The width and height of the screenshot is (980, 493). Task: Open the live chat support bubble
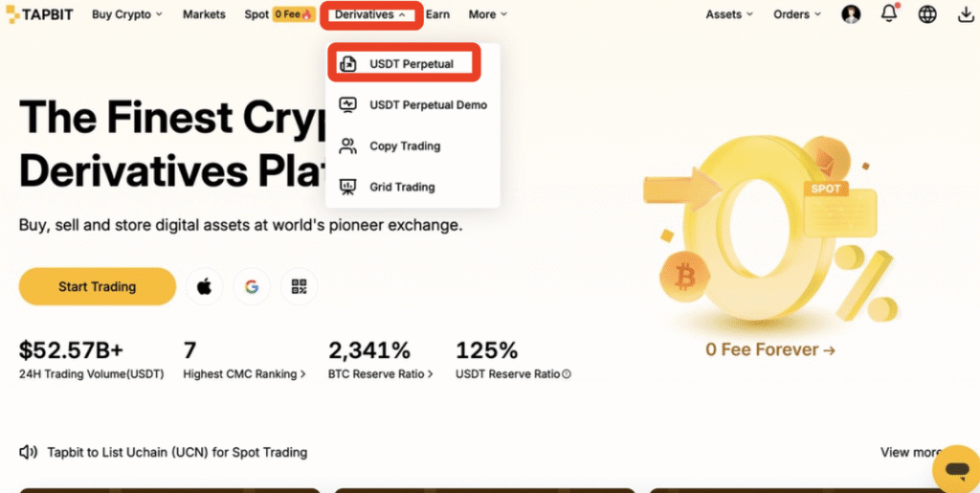pos(956,469)
